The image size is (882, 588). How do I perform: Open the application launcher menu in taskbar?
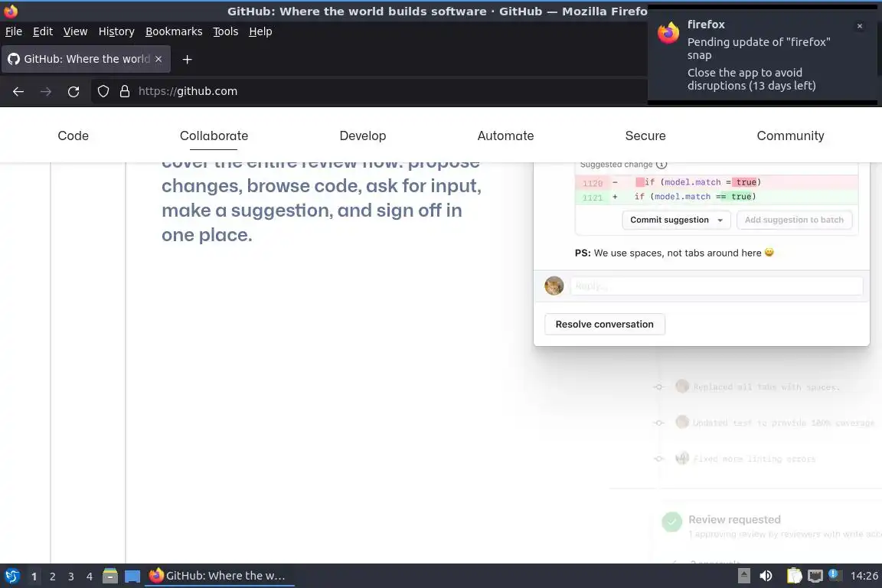(11, 576)
